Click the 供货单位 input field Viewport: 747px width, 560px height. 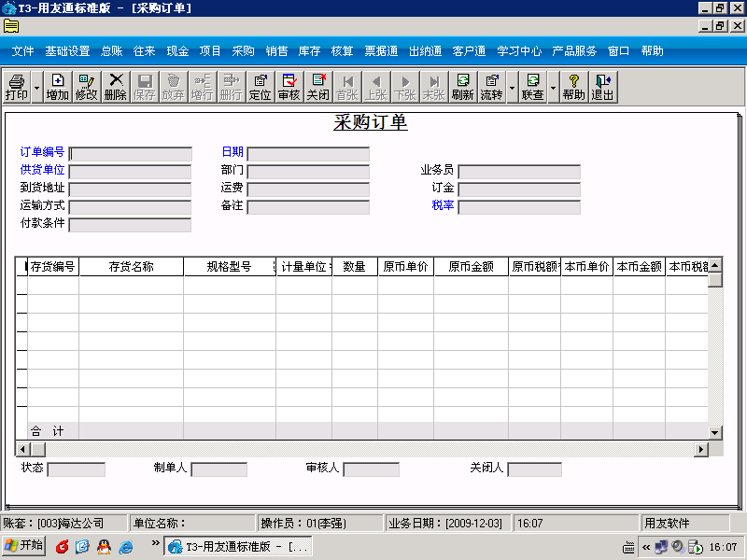click(x=130, y=172)
